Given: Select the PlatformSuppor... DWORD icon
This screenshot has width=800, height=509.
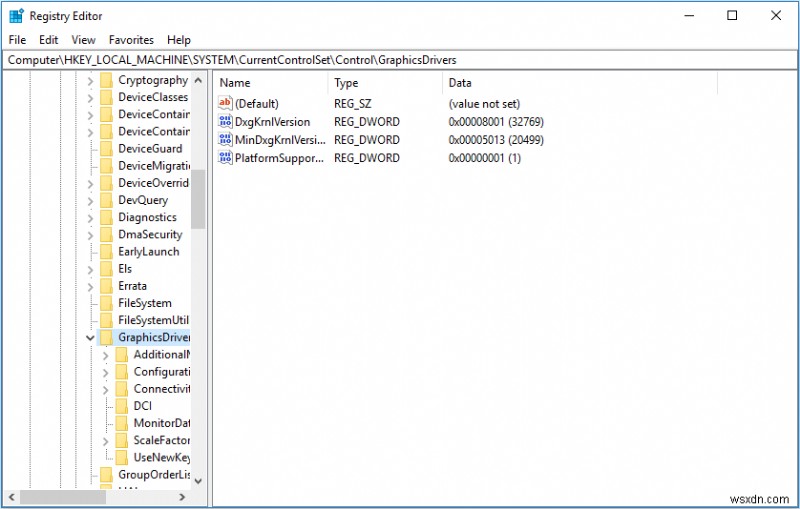Looking at the screenshot, I should coord(225,158).
